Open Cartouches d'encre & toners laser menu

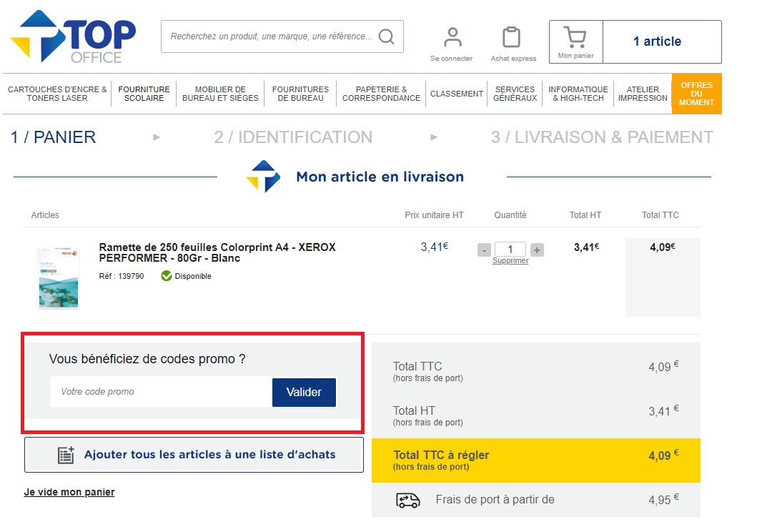[x=57, y=94]
